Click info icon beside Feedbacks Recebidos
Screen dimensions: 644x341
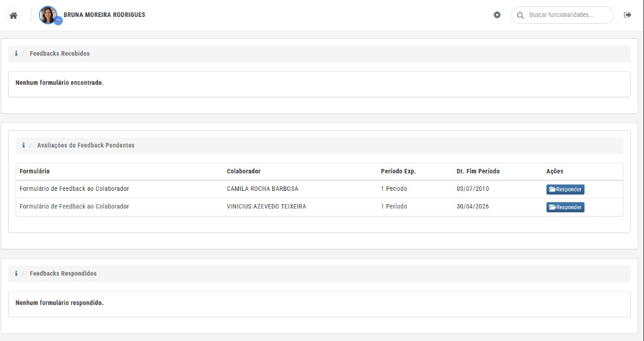pos(16,53)
